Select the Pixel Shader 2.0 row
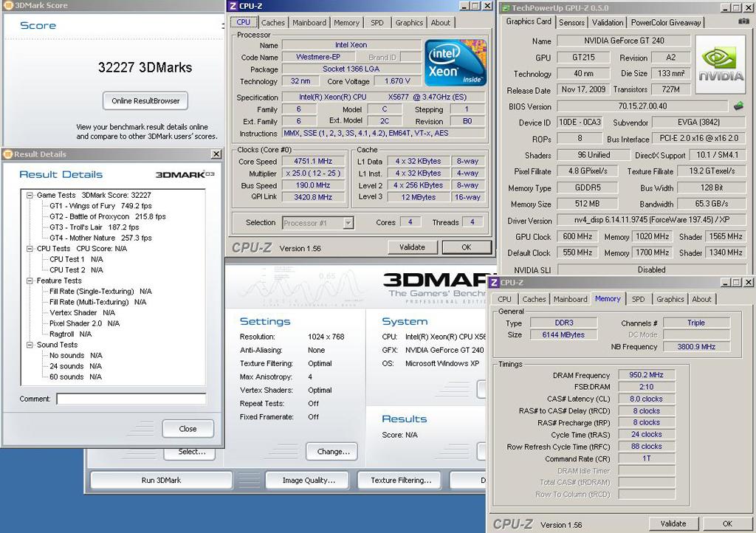756x533 pixels. pos(84,323)
